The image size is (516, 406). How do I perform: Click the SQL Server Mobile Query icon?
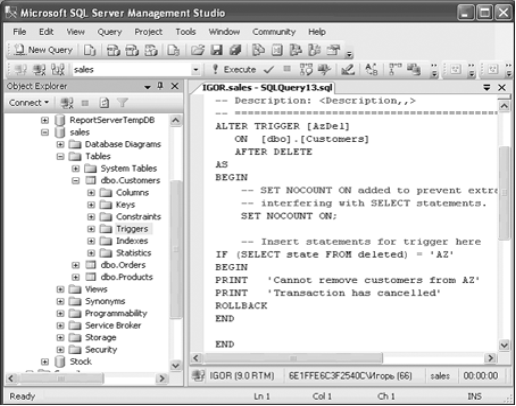point(173,50)
